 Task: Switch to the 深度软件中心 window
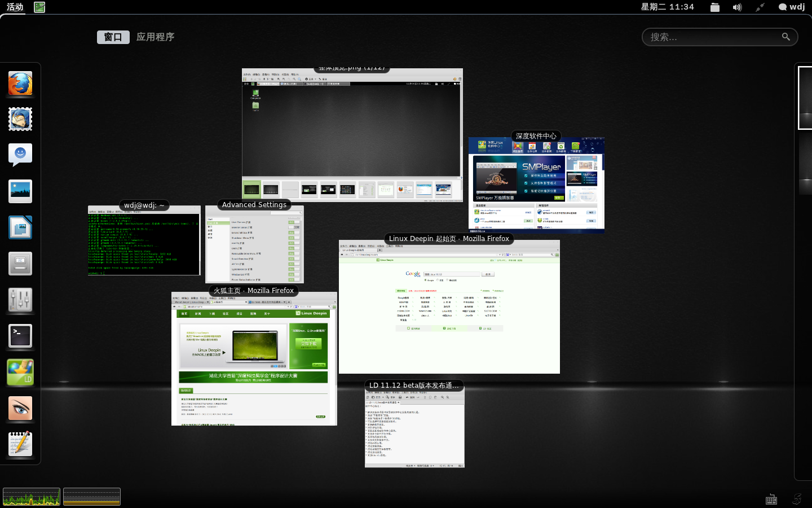[536, 186]
